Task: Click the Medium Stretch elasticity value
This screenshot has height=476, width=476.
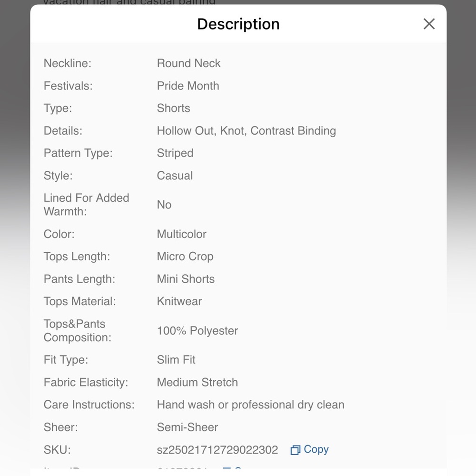Action: [x=198, y=382]
